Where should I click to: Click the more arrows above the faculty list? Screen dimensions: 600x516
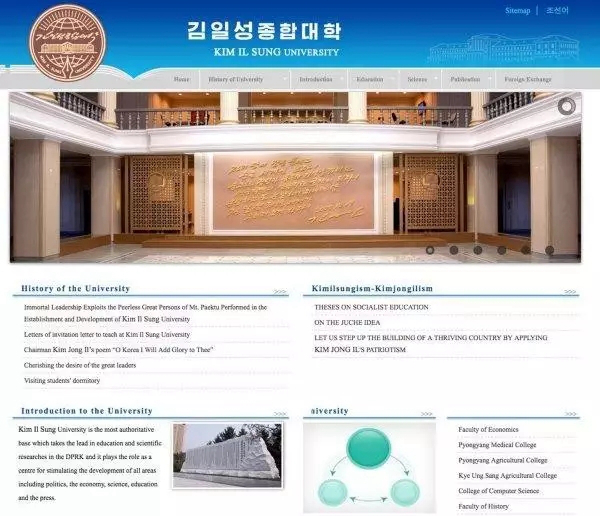coord(570,414)
